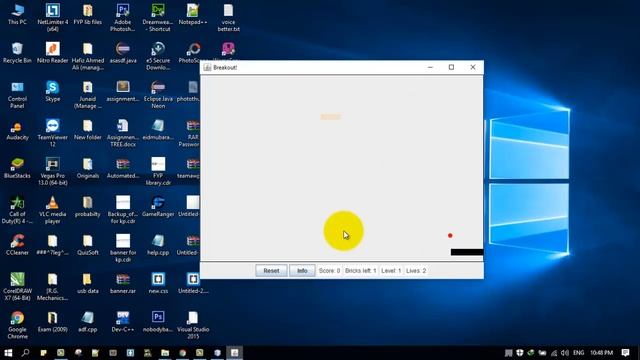Open the banner.rar archive
Viewport: 640px width, 360px height.
[123, 283]
